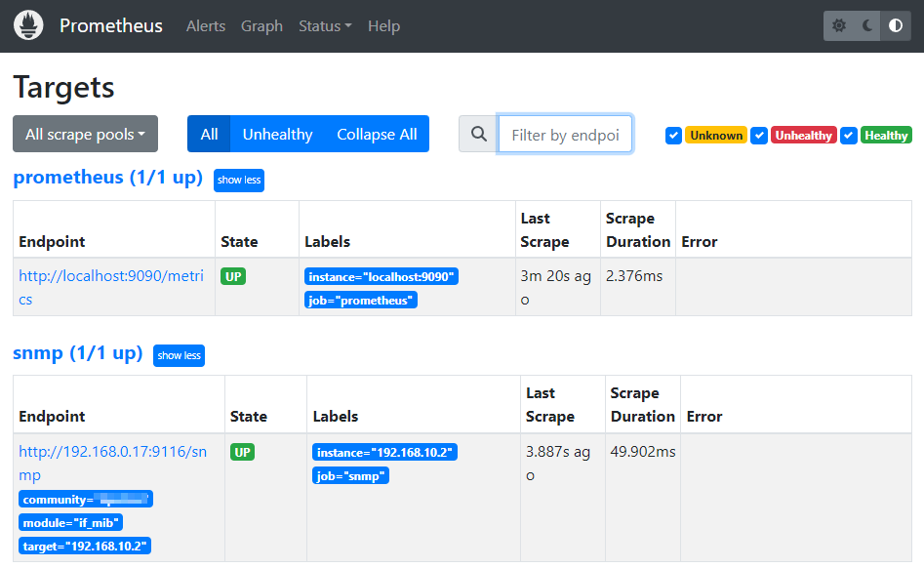This screenshot has width=924, height=568.
Task: Select the auto contrast theme icon
Action: pos(896,25)
